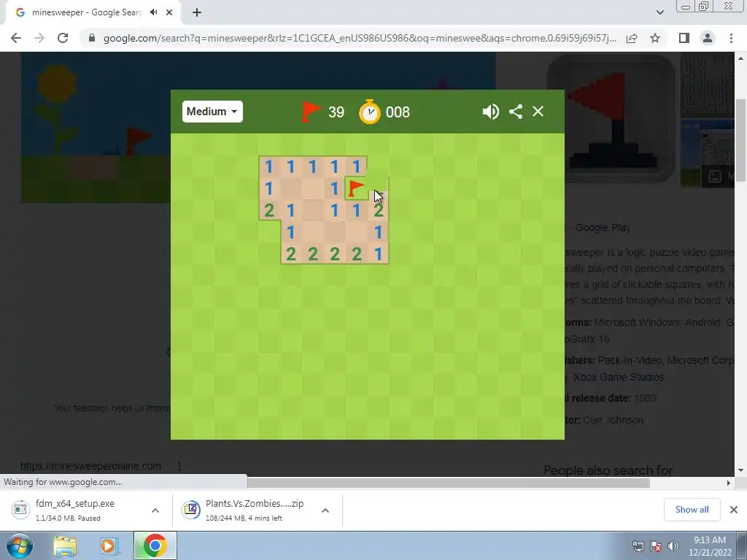This screenshot has width=747, height=560.
Task: Go forward in browser history
Action: point(39,38)
